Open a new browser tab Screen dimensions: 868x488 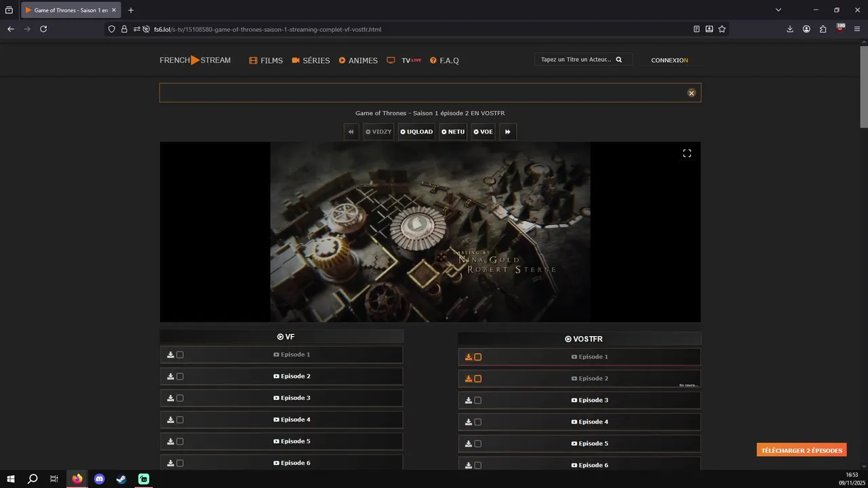[131, 10]
